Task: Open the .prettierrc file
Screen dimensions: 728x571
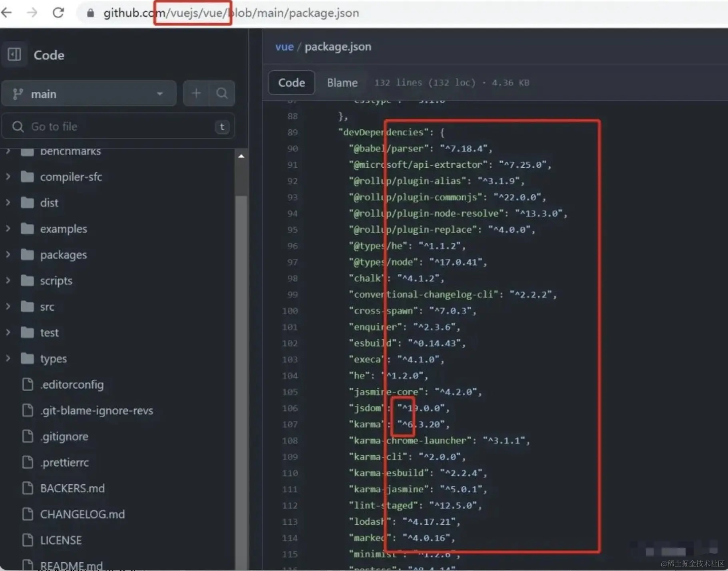Action: [64, 462]
